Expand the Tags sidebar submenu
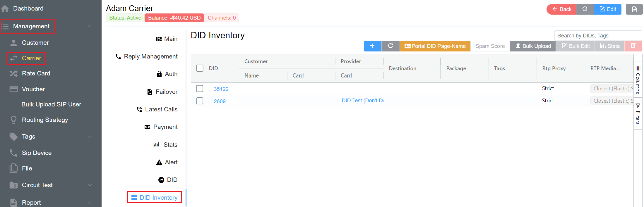The height and width of the screenshot is (207, 644). (90, 137)
